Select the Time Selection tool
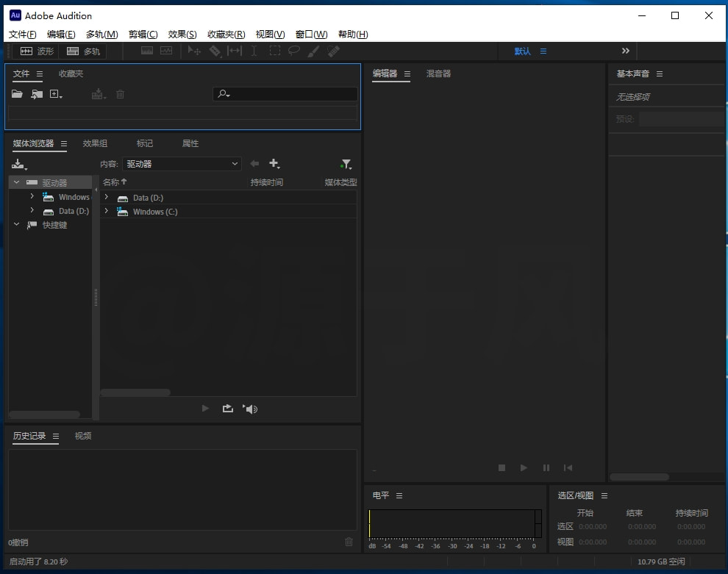728x574 pixels. coord(254,51)
